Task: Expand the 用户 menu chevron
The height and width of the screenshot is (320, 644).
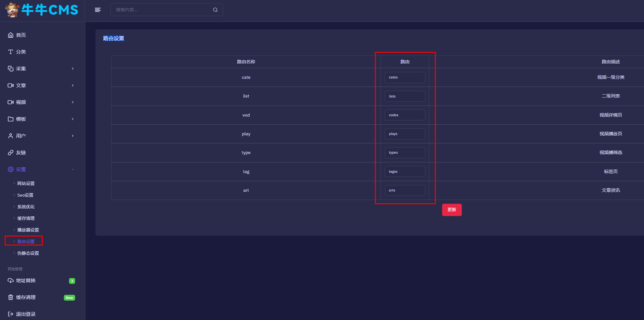Action: [73, 136]
